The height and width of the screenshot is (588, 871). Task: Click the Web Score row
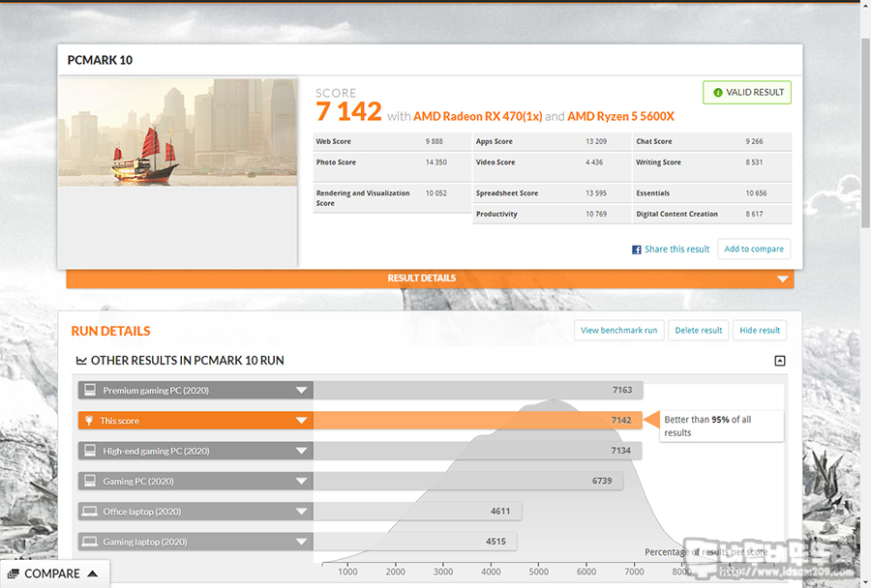[x=392, y=141]
